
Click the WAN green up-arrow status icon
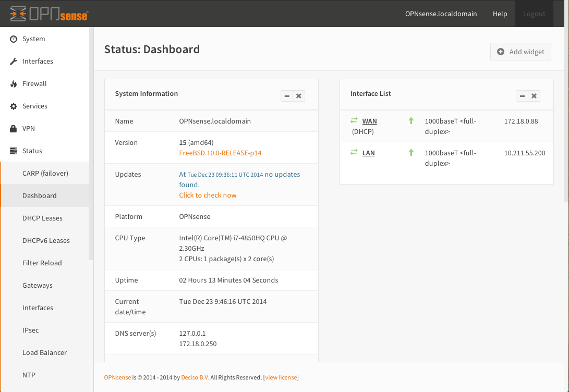point(411,120)
